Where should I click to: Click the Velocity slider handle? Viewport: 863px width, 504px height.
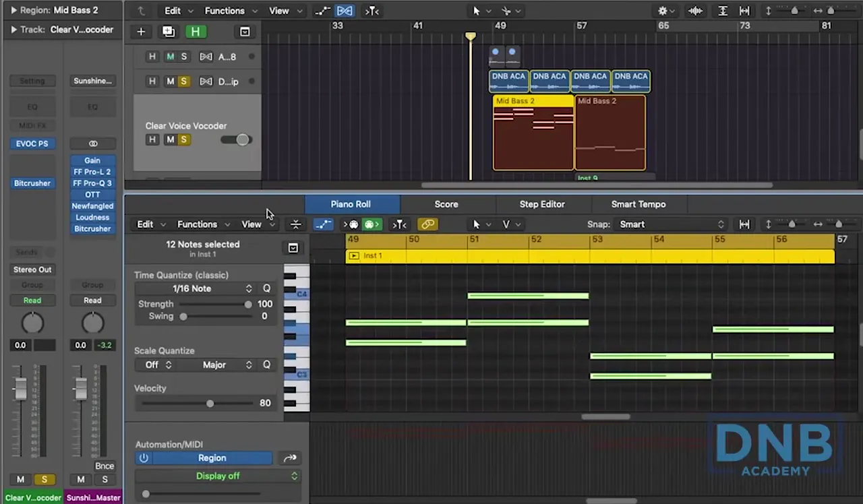coord(210,403)
